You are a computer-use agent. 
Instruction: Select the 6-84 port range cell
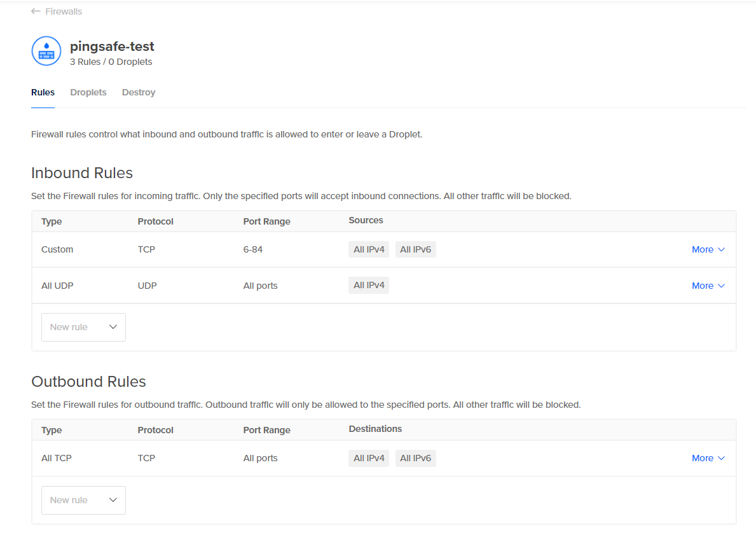tap(253, 249)
